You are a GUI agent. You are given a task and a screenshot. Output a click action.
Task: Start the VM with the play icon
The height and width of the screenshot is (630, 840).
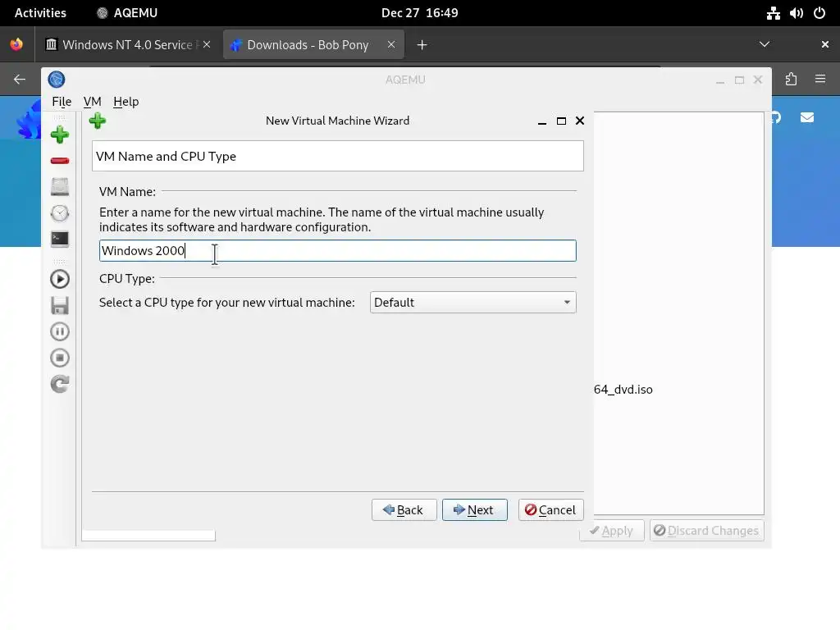pyautogui.click(x=59, y=279)
